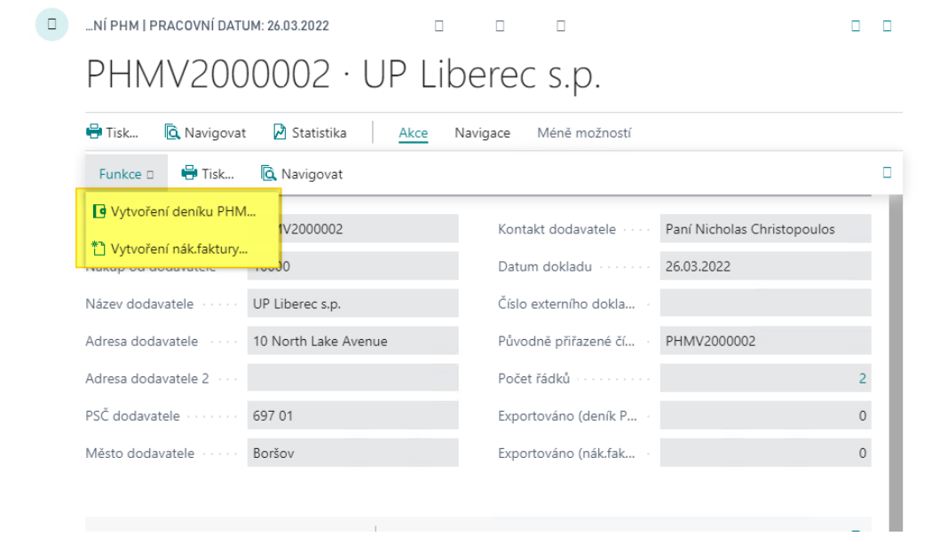The image size is (940, 560).
Task: Pin the action bar using the right-side icon
Action: pos(886,172)
